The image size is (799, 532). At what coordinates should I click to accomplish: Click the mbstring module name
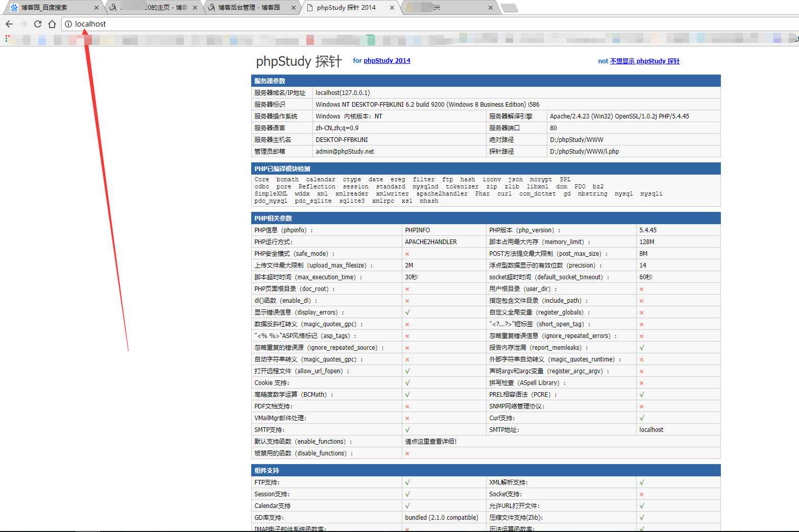(x=593, y=194)
